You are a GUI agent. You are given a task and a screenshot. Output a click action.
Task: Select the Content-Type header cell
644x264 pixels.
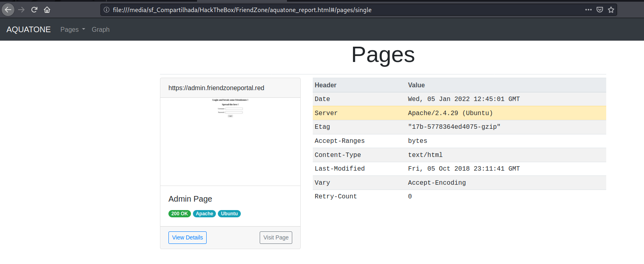pos(360,155)
